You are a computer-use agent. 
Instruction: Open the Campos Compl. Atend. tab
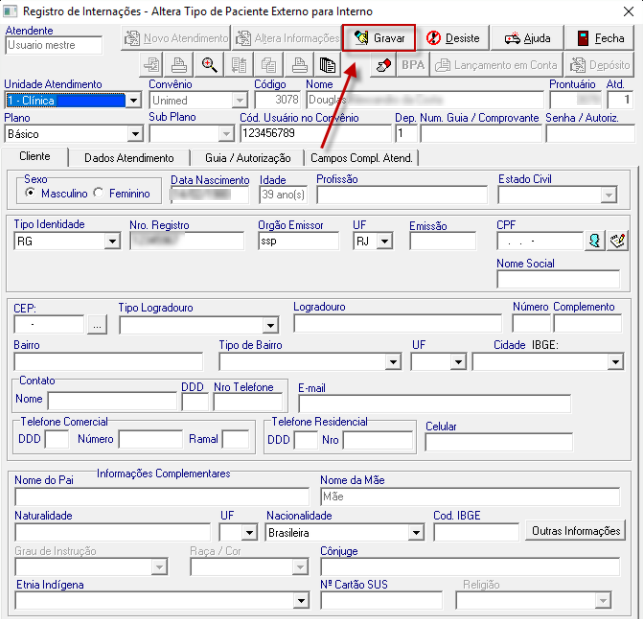[361, 158]
